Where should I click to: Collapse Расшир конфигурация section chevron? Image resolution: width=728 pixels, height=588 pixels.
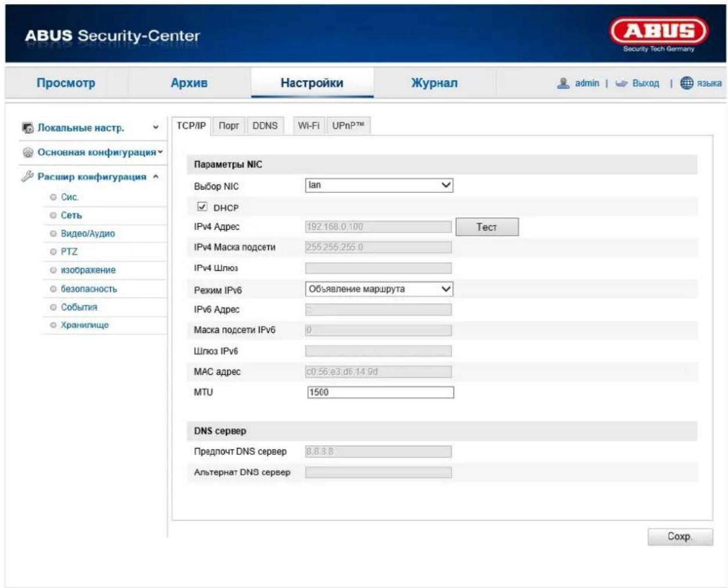coord(156,177)
